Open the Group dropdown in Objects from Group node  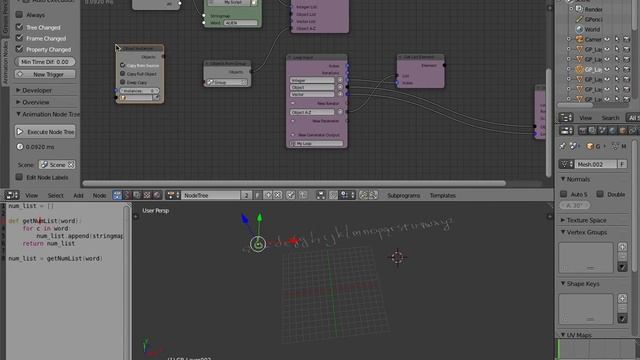pos(227,82)
